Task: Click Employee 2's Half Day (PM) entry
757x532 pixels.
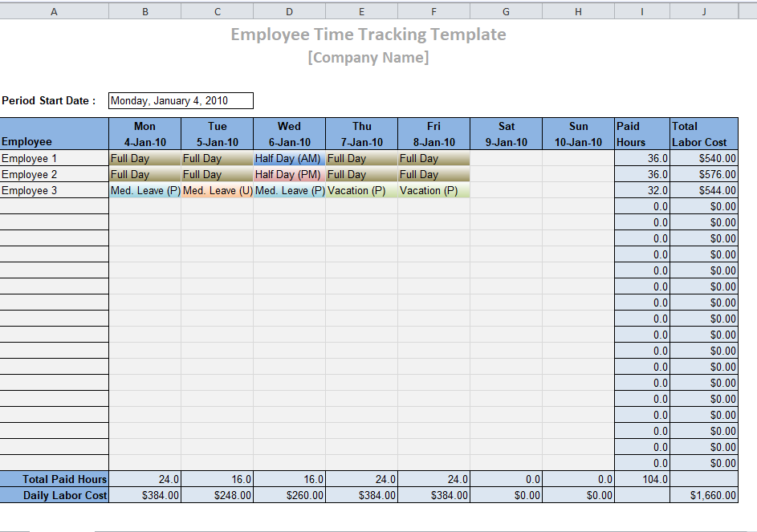Action: click(289, 175)
